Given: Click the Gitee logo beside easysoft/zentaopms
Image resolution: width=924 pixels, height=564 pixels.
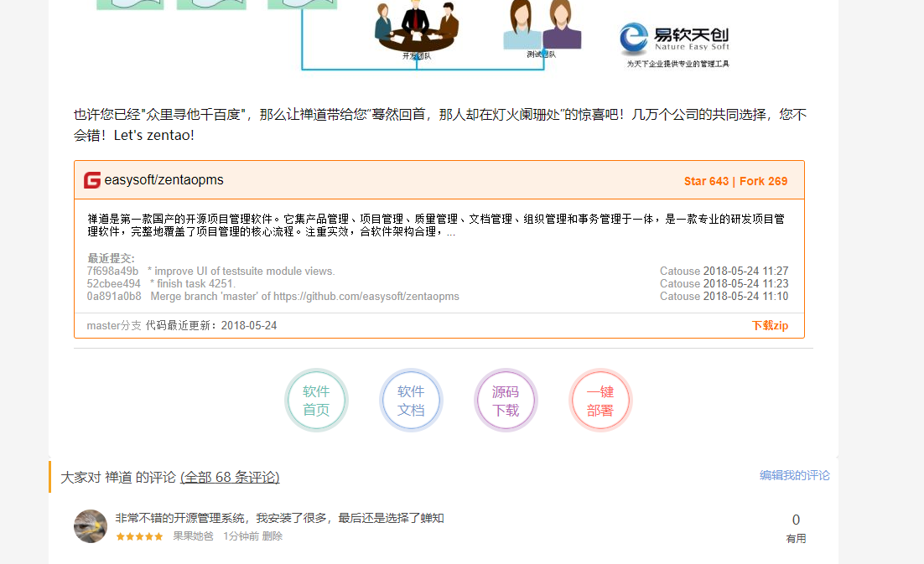Looking at the screenshot, I should 92,180.
